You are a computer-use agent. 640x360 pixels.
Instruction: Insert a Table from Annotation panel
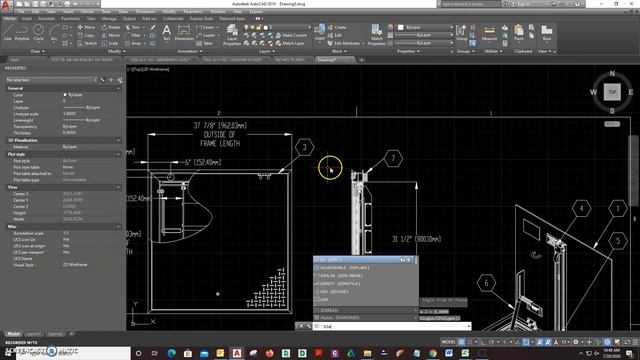coord(205,43)
